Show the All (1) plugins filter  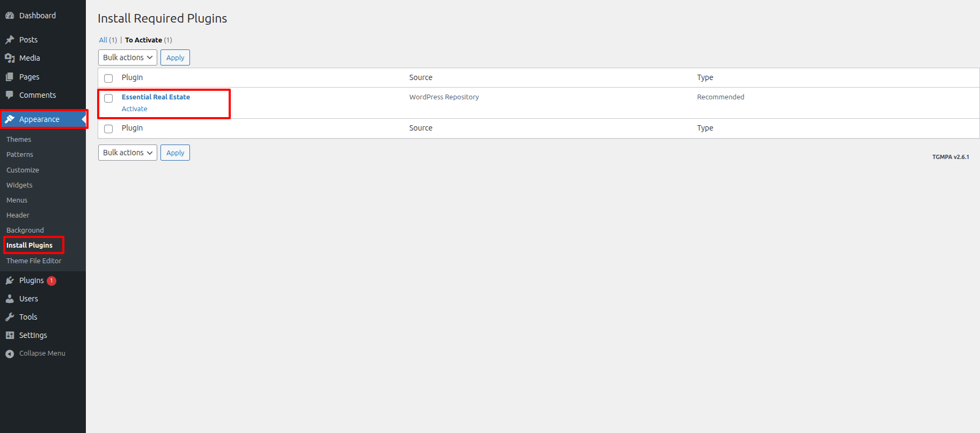click(103, 40)
